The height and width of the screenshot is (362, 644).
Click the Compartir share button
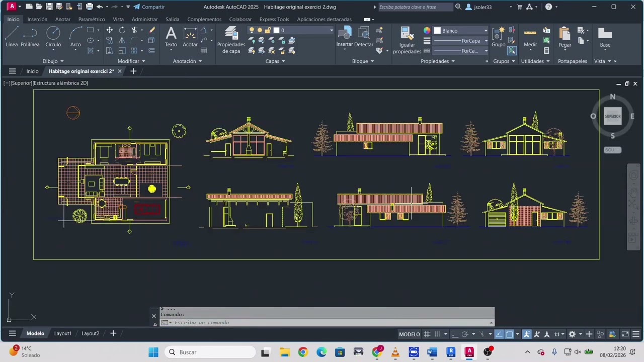pos(149,7)
